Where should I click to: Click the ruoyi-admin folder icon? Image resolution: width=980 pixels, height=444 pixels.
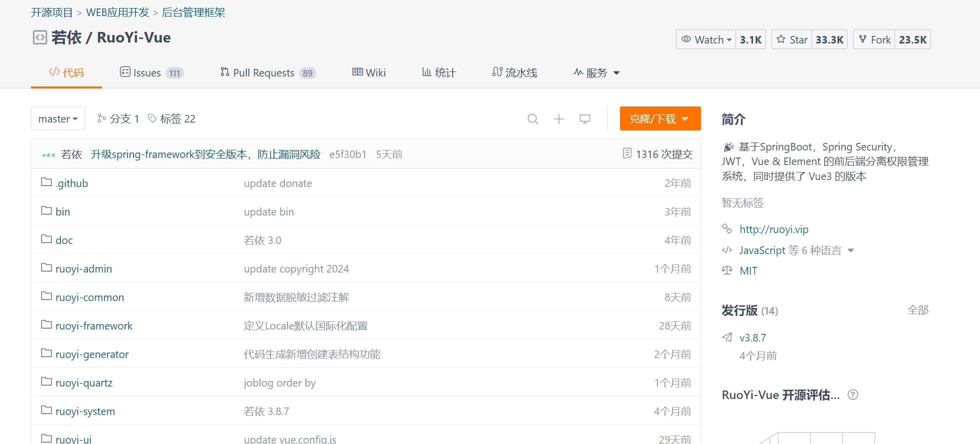(46, 267)
